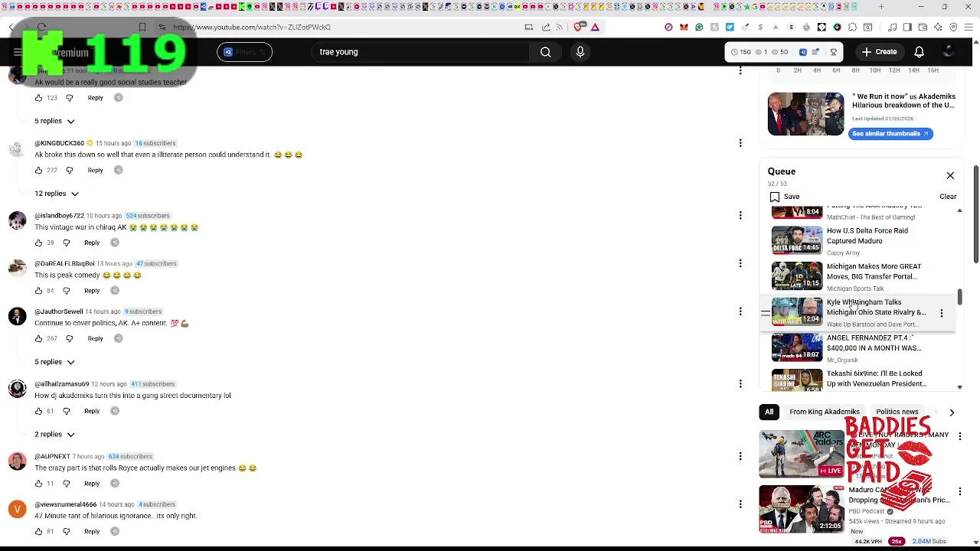The image size is (980, 551).
Task: Open the MetaMask fox extension
Action: [684, 27]
